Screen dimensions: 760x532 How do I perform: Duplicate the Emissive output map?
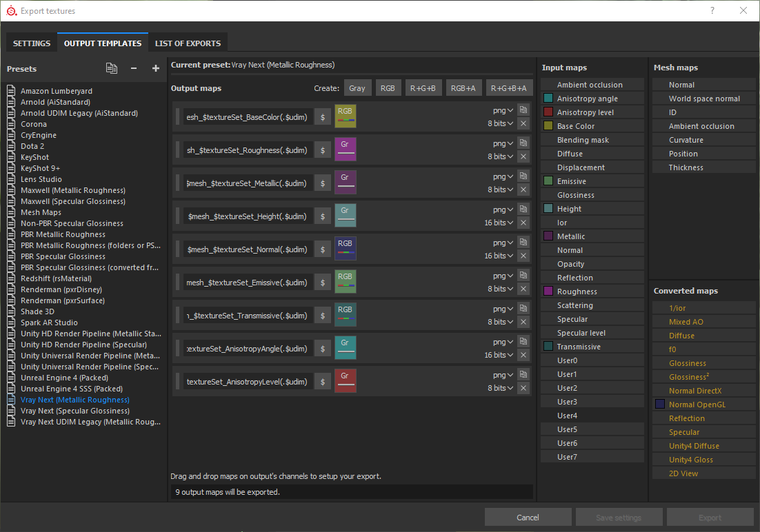(523, 275)
